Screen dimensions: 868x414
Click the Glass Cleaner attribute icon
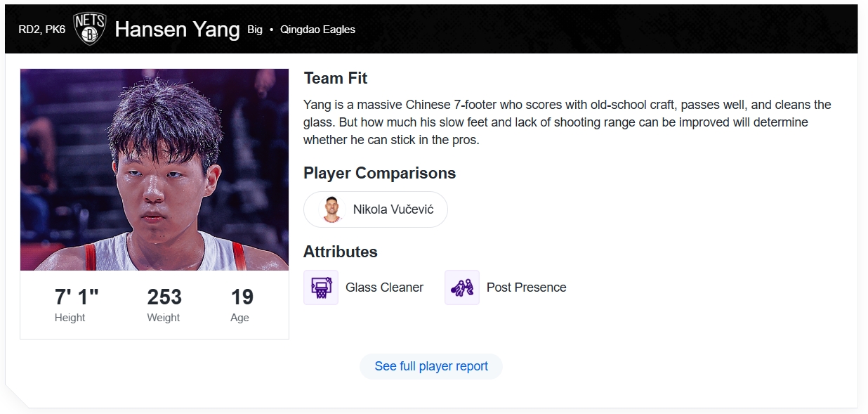(321, 287)
